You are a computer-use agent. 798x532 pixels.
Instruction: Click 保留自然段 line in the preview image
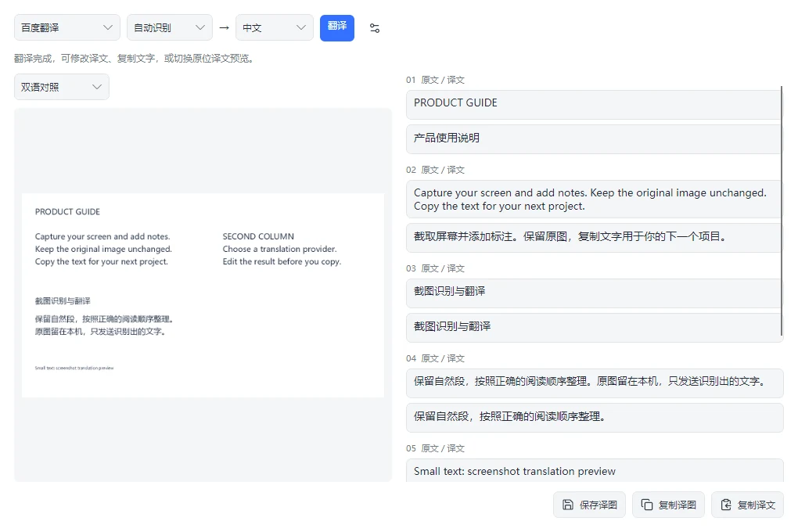click(105, 319)
